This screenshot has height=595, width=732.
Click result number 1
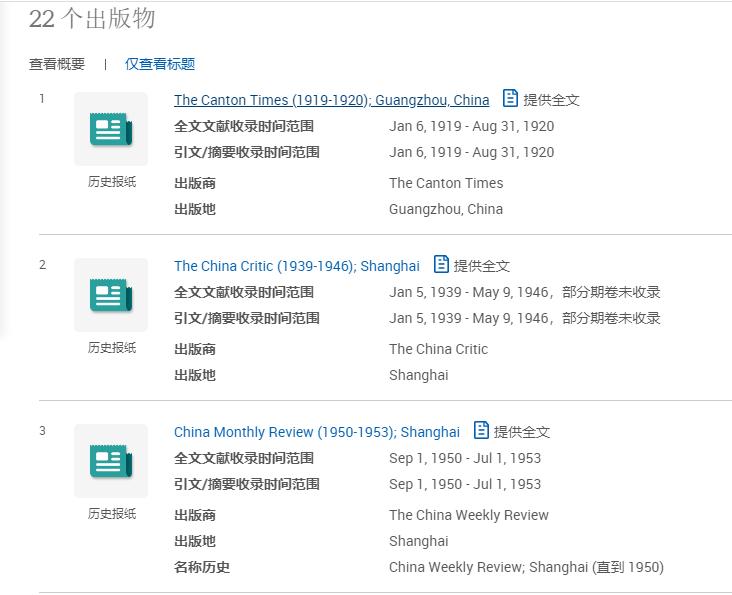coord(42,98)
